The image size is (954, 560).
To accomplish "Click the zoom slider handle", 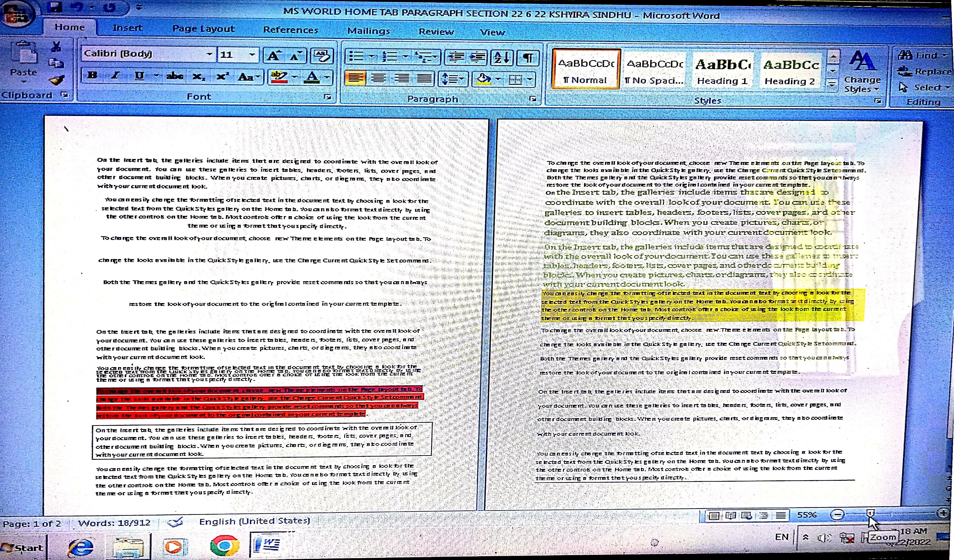I will pyautogui.click(x=870, y=513).
